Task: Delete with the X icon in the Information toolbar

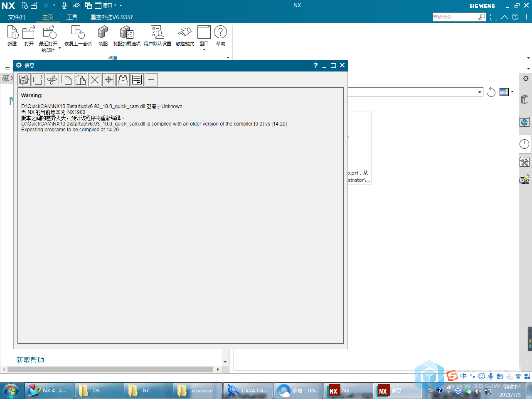Action: [x=95, y=79]
